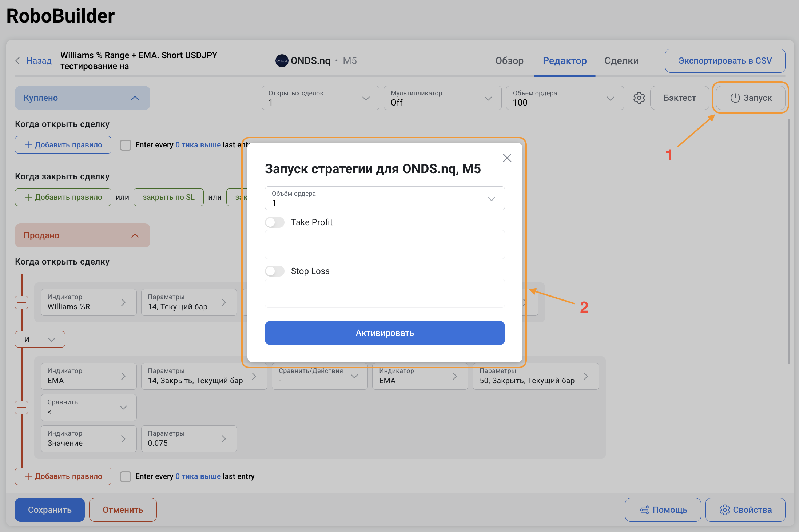Screen dimensions: 799x532
Task: Open Объём ордера dropdown in dialog
Action: tap(385, 198)
